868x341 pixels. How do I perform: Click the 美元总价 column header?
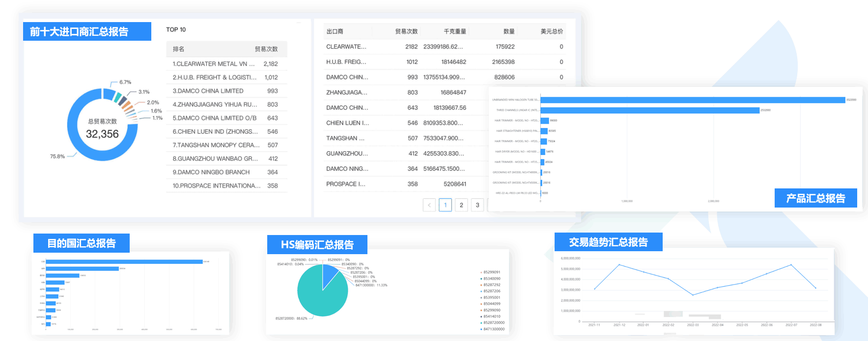point(551,31)
